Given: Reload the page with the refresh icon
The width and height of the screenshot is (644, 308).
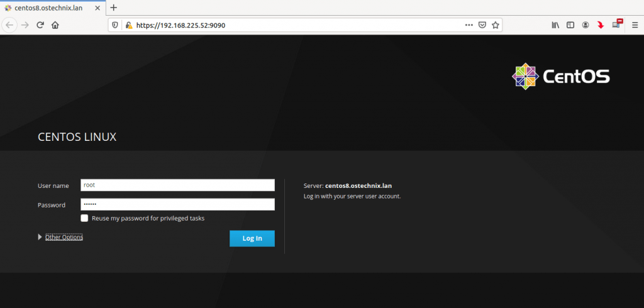Looking at the screenshot, I should pyautogui.click(x=40, y=25).
